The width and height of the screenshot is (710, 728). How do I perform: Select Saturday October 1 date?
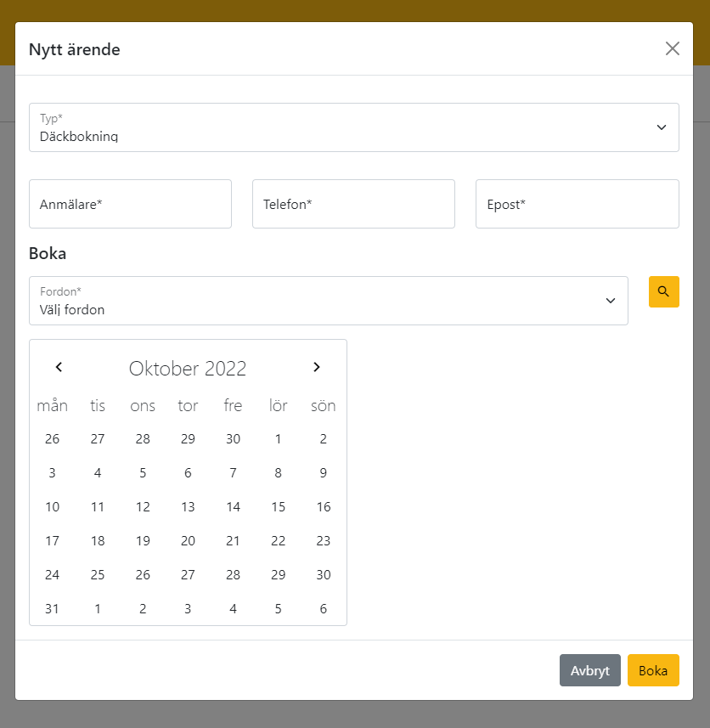[x=278, y=439]
